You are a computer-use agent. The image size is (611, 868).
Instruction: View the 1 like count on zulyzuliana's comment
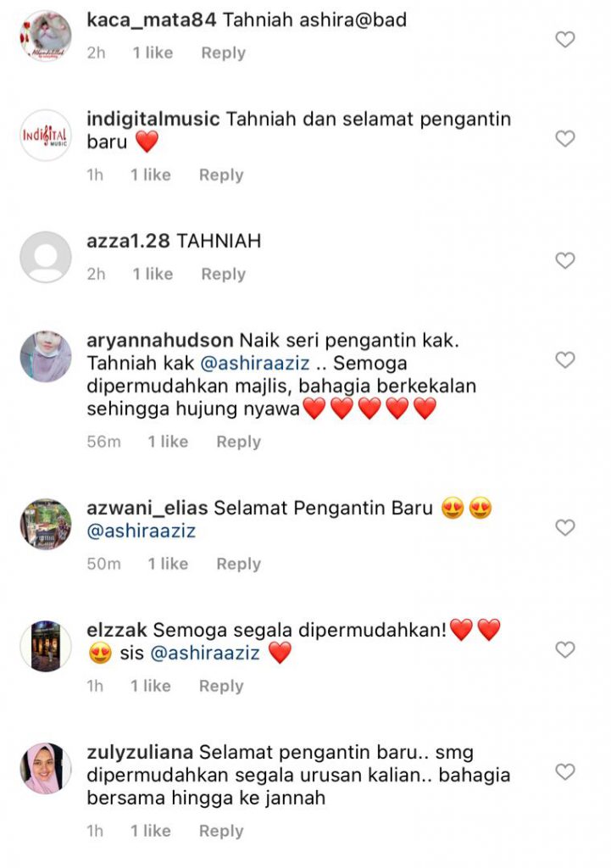tap(151, 831)
